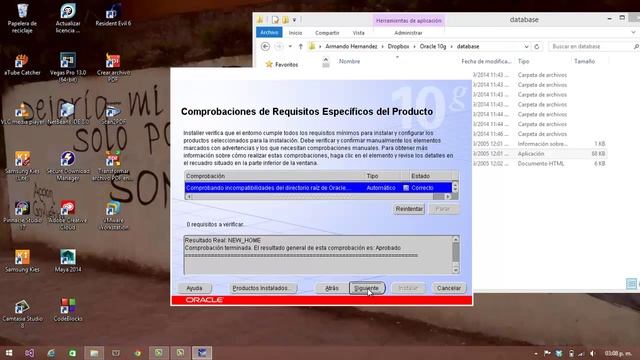Expand the Explorer ribbon chevron
The image size is (640, 360).
[633, 33]
